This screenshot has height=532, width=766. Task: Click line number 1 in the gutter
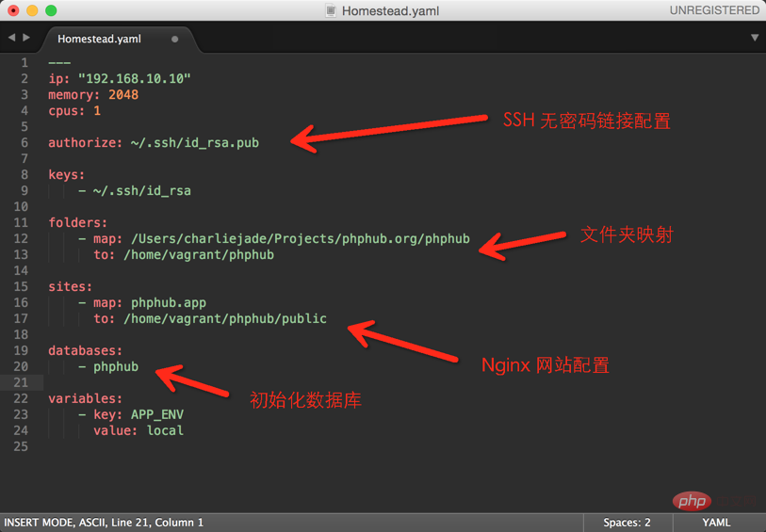24,62
